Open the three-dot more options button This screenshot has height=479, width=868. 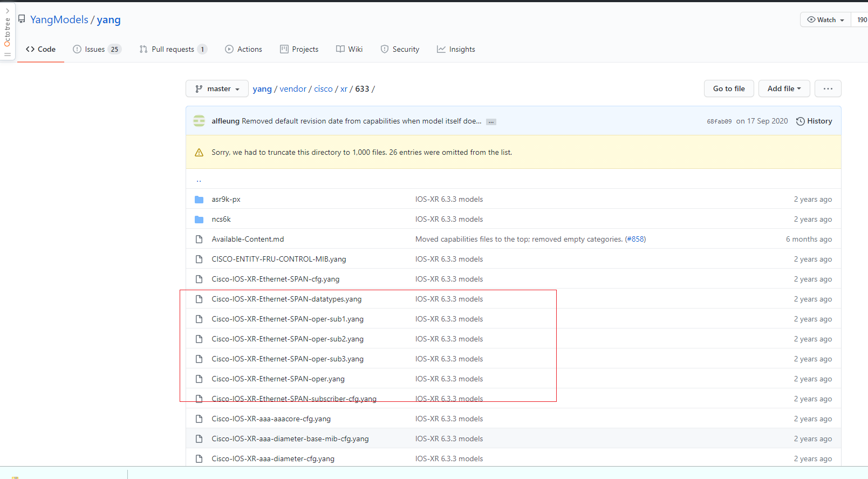(x=828, y=88)
